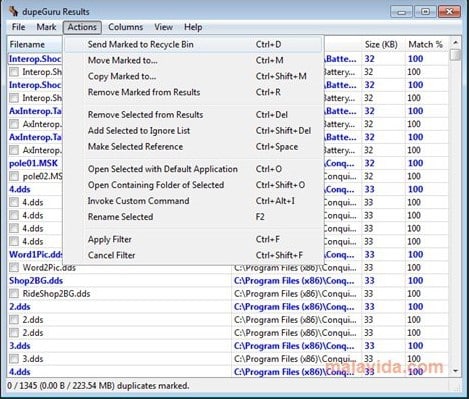Select Make Selected Reference

point(193,147)
